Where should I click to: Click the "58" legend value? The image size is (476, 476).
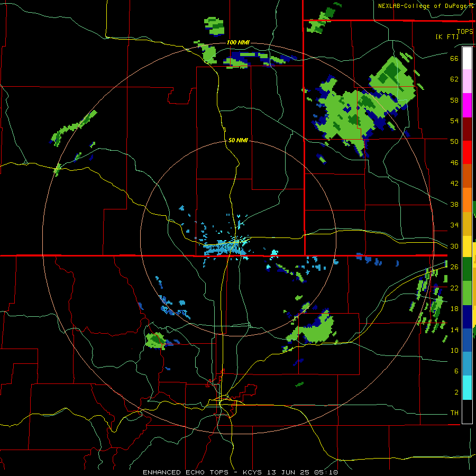pyautogui.click(x=454, y=100)
